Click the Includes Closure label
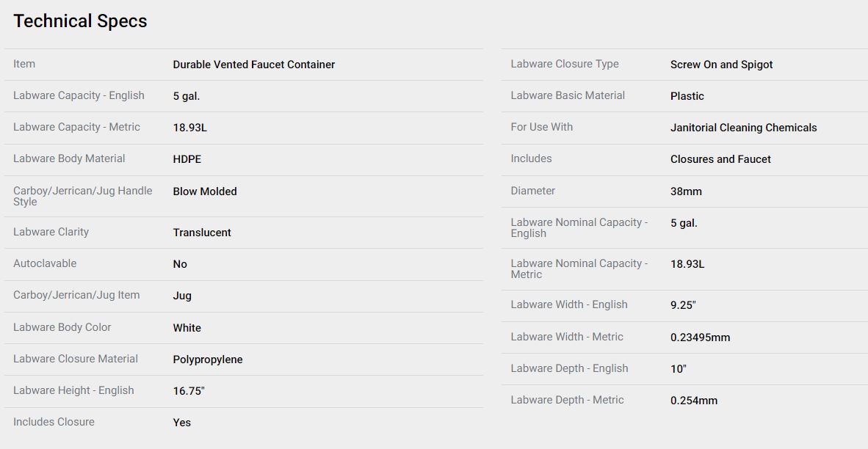868x449 pixels. point(54,421)
